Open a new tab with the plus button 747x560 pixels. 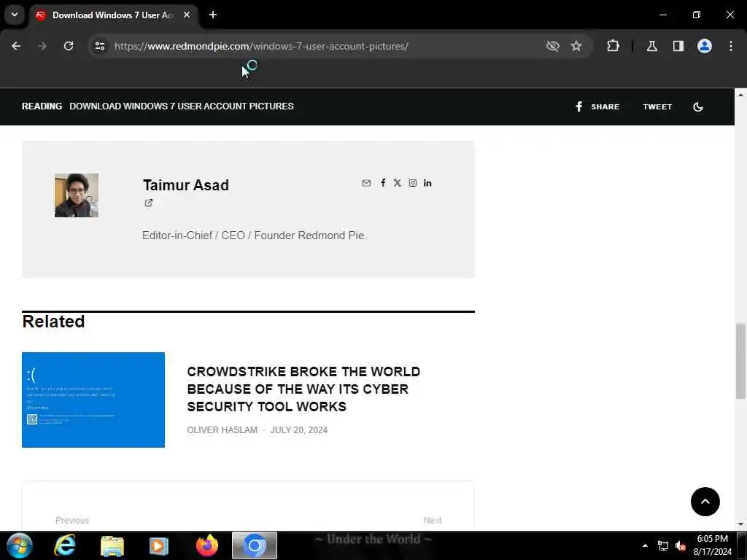213,15
